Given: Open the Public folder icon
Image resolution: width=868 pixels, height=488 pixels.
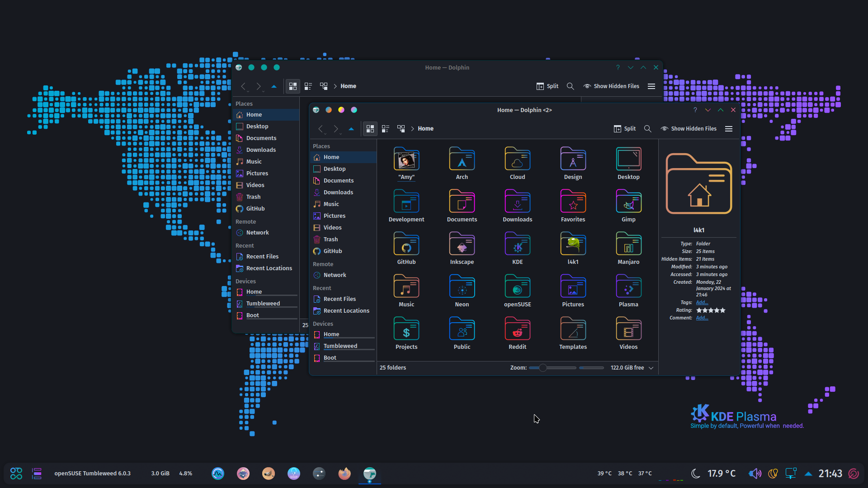Looking at the screenshot, I should [462, 329].
